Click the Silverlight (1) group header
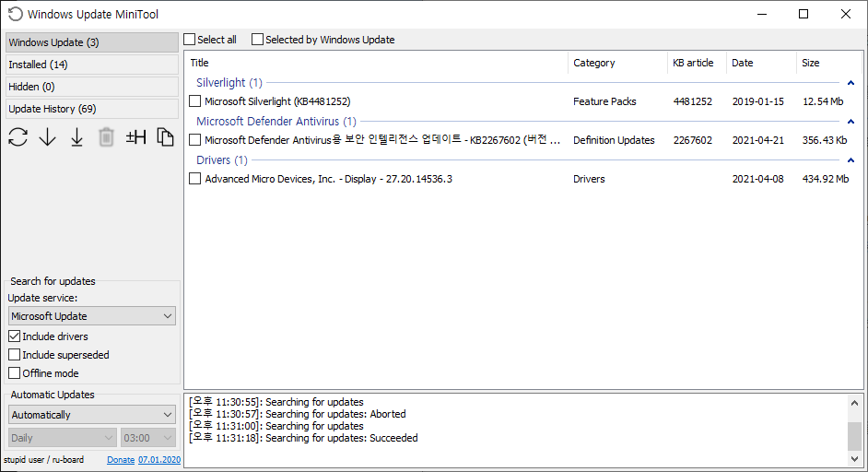The height and width of the screenshot is (472, 868). tap(229, 83)
